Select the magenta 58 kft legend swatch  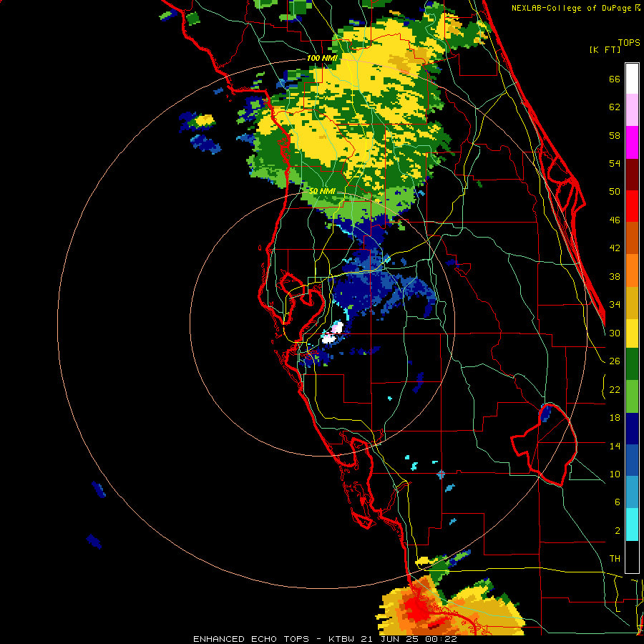click(632, 142)
